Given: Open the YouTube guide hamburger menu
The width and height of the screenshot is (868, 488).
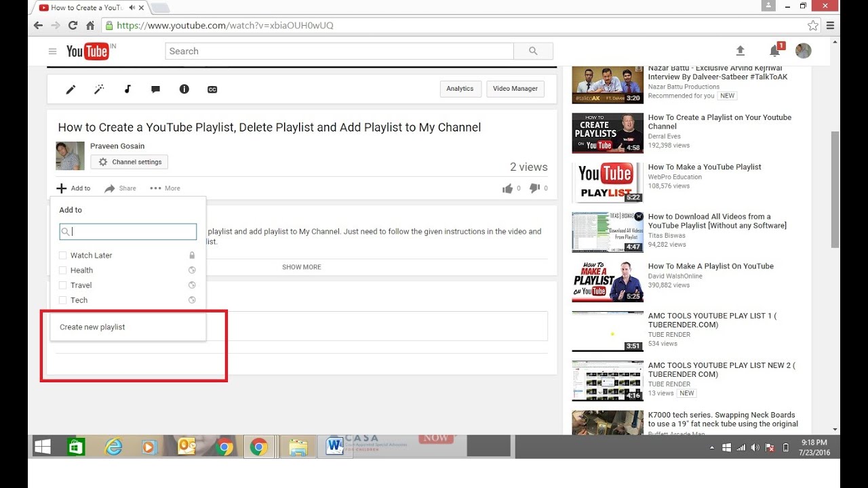Looking at the screenshot, I should (x=52, y=52).
